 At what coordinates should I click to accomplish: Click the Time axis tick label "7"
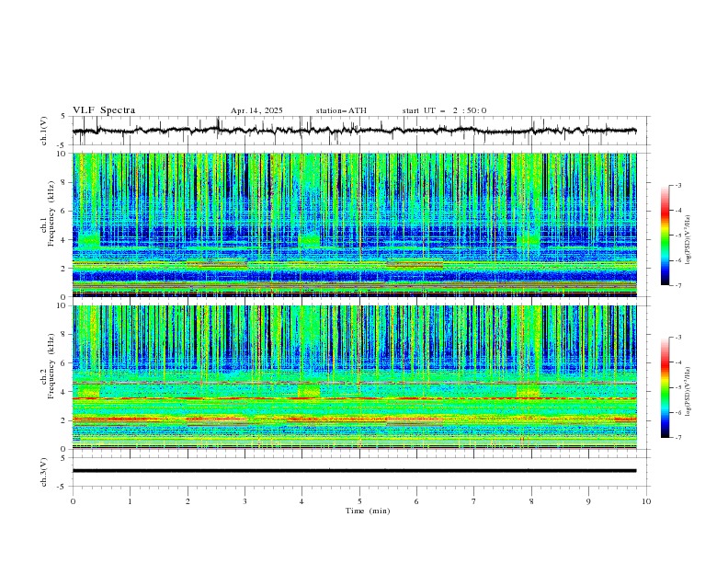pos(474,501)
